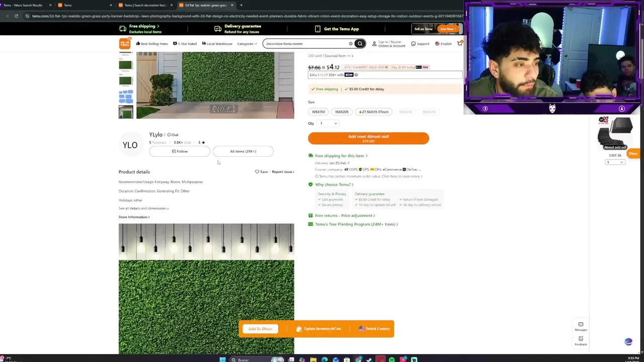Click the help icon beside the $7.86 price
The image size is (644, 362).
pyautogui.click(x=324, y=67)
